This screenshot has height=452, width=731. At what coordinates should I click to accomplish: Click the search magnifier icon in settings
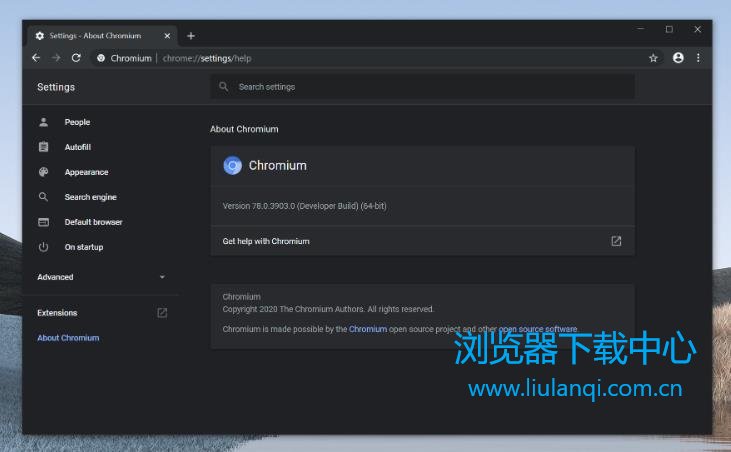click(x=224, y=87)
